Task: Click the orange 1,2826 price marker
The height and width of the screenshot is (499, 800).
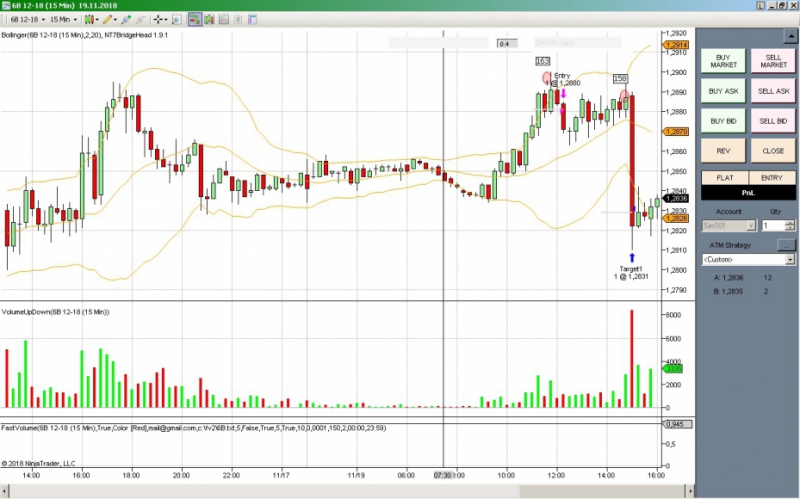Action: tap(676, 218)
